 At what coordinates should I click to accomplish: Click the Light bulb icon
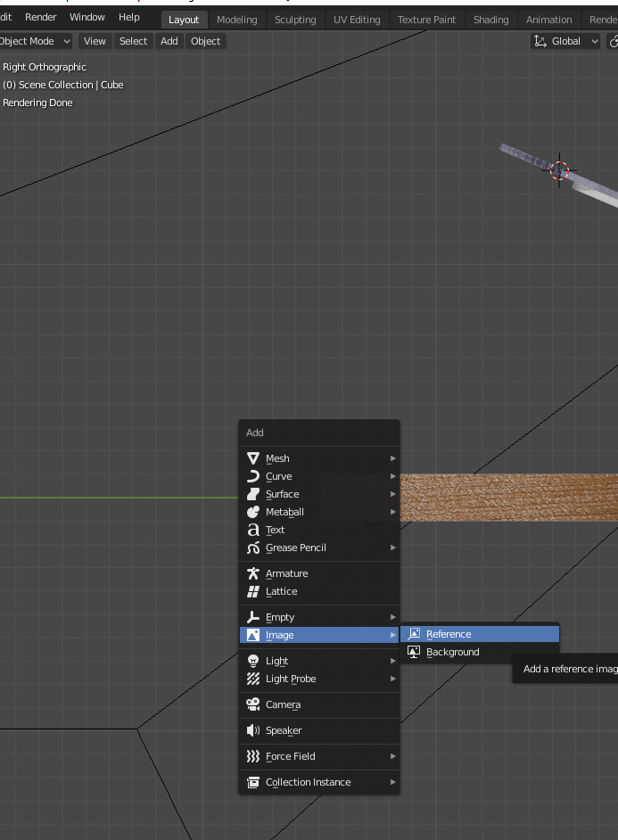[x=253, y=661]
